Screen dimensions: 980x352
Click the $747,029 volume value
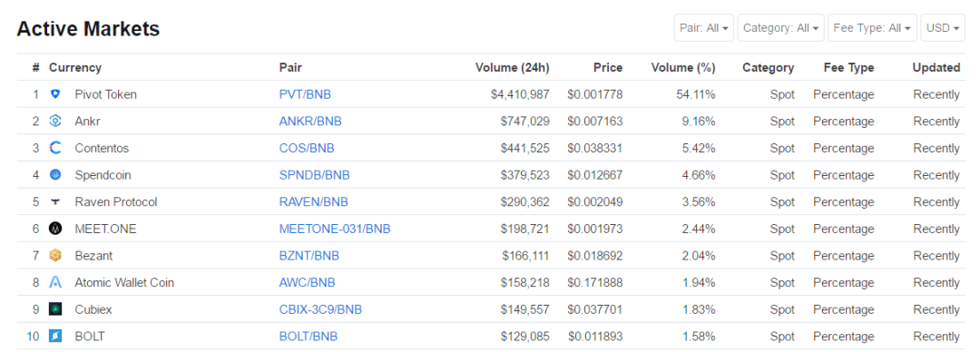525,122
